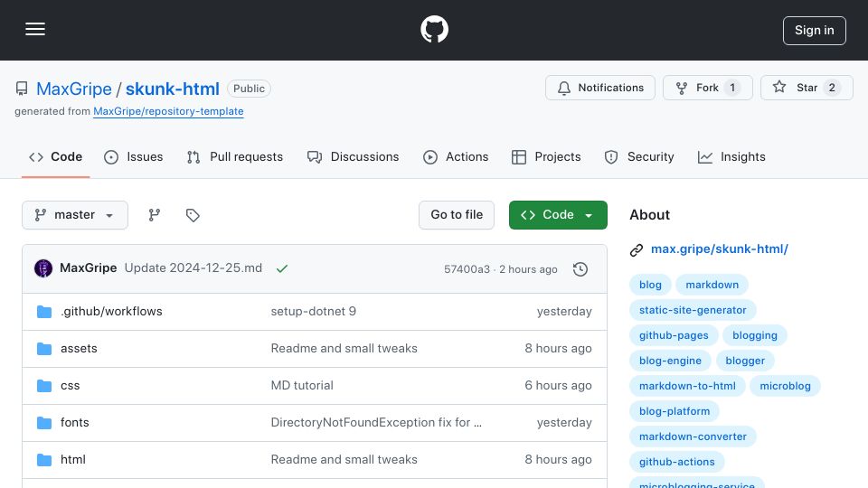Click the folder icon next to assets
Image resolution: width=868 pixels, height=488 pixels.
tap(44, 349)
